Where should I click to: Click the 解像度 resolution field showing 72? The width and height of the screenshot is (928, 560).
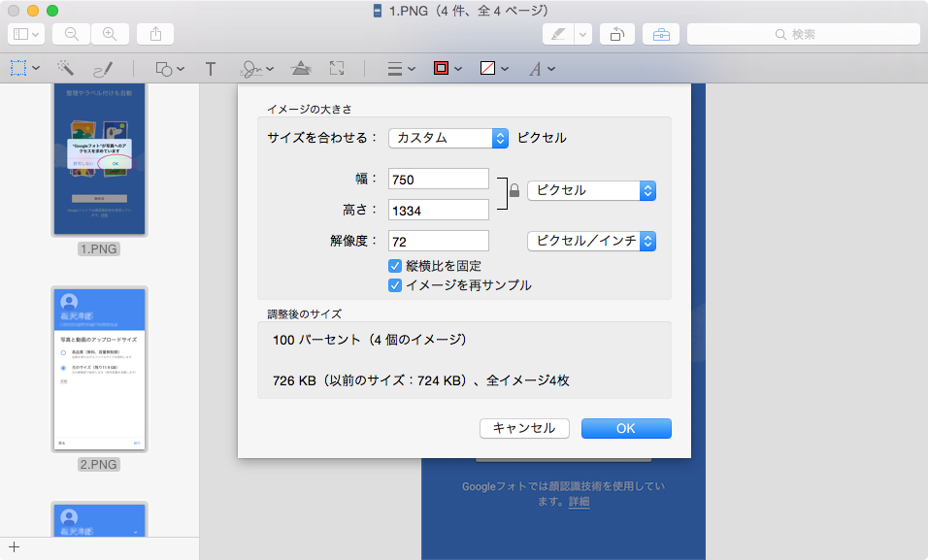pyautogui.click(x=439, y=241)
